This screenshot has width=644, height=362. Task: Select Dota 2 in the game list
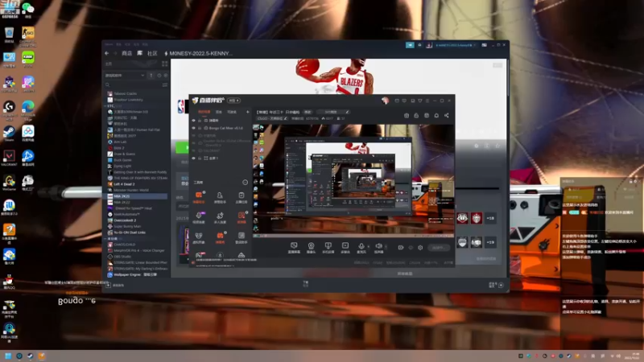click(x=137, y=148)
